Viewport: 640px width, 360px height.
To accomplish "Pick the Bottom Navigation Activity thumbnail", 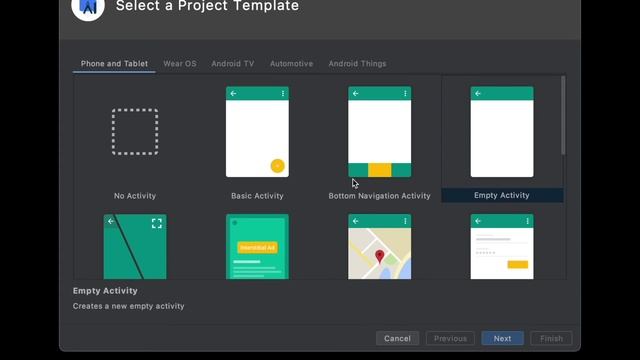I will pos(380,132).
